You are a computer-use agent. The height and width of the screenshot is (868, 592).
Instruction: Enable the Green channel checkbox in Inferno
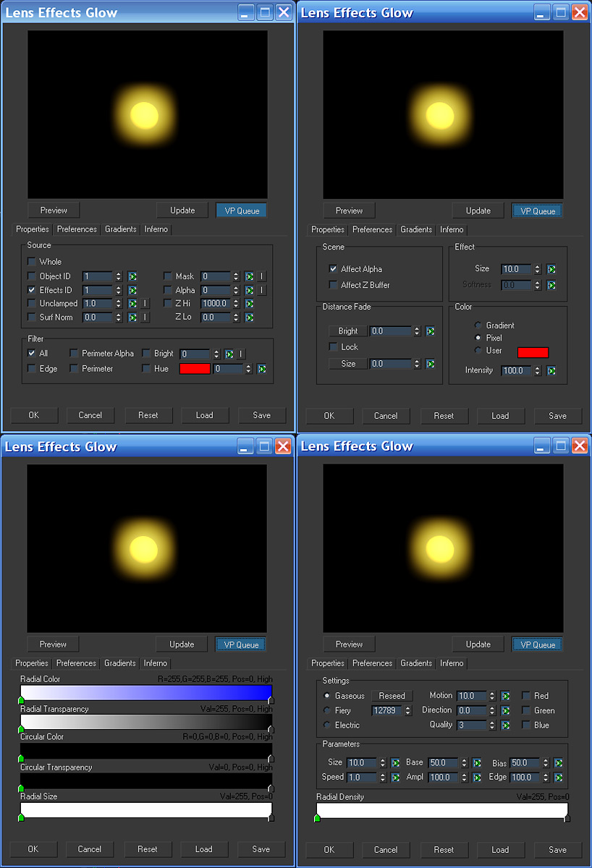[526, 710]
